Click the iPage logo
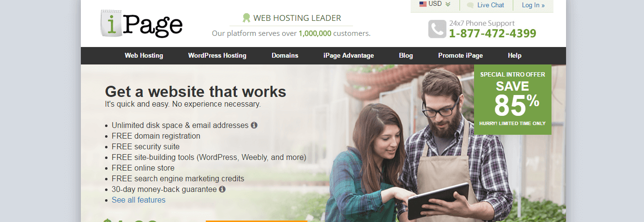 (x=141, y=23)
